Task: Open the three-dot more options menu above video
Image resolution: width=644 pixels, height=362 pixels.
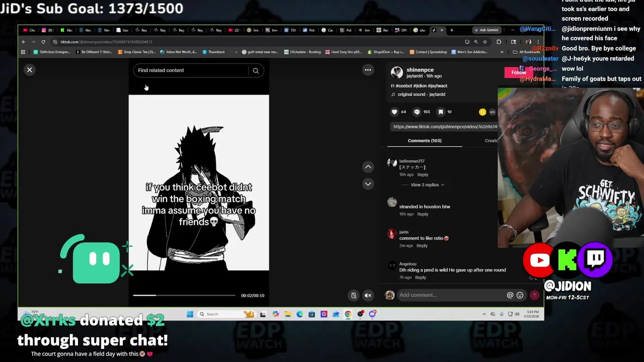Action: click(x=368, y=70)
